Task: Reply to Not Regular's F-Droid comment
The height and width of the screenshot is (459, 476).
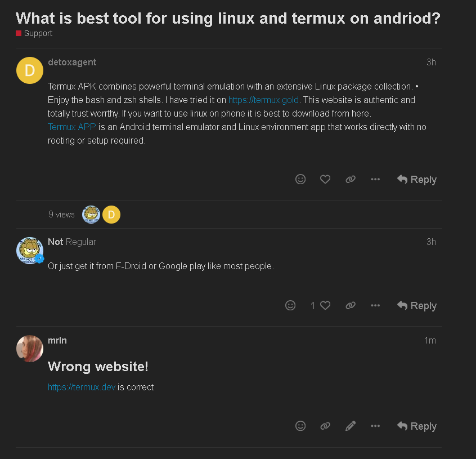Action: coord(417,305)
